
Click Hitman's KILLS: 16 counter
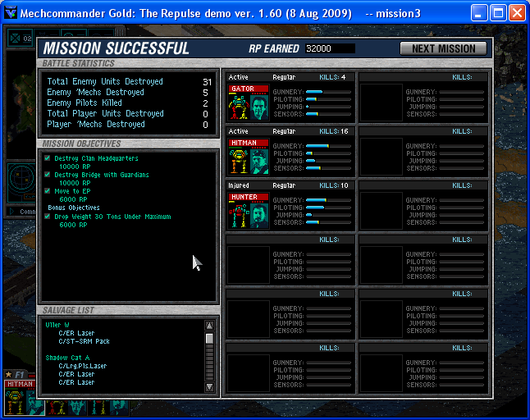click(x=334, y=131)
